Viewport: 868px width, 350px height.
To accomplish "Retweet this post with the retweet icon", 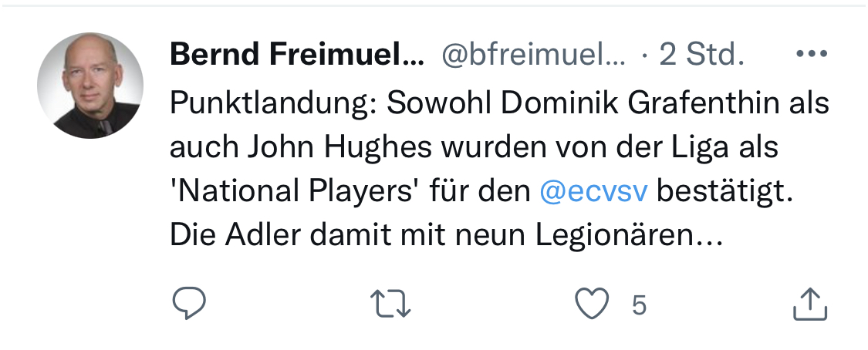I will coord(391,304).
